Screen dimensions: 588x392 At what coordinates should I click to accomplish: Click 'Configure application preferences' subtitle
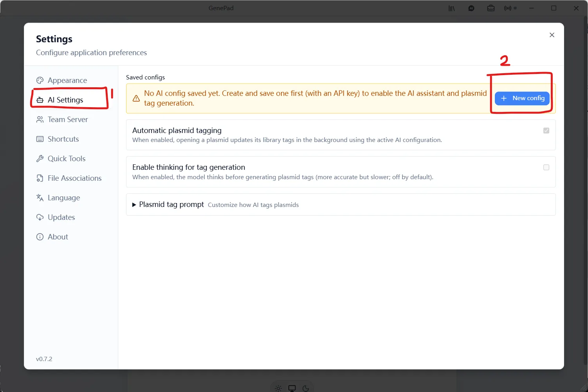click(x=91, y=52)
